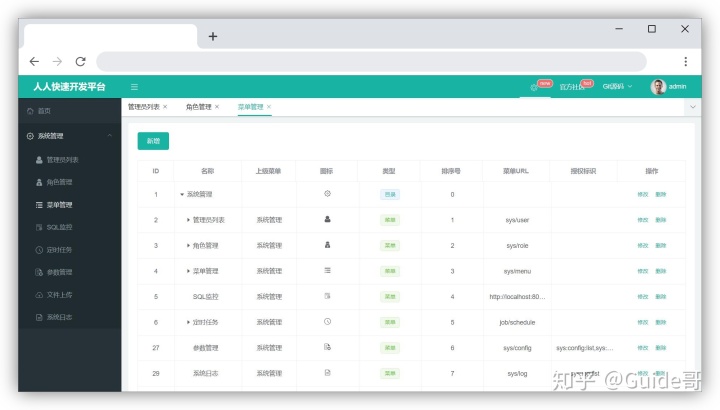Viewport: 720px width, 410px height.
Task: Open browser three-dot menu
Action: pyautogui.click(x=686, y=62)
